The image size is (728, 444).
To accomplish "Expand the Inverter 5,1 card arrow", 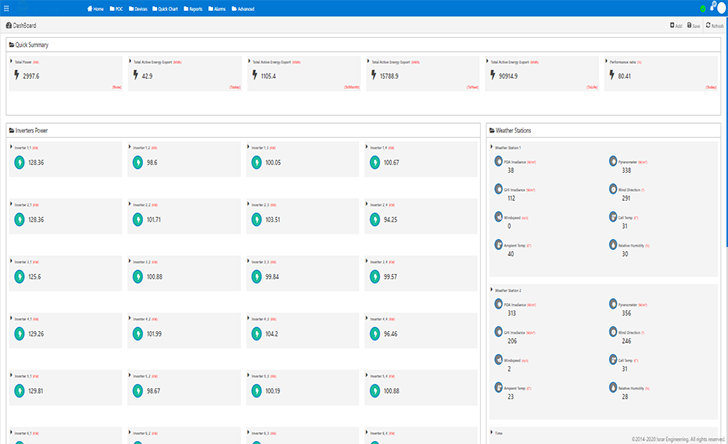I will (11, 375).
